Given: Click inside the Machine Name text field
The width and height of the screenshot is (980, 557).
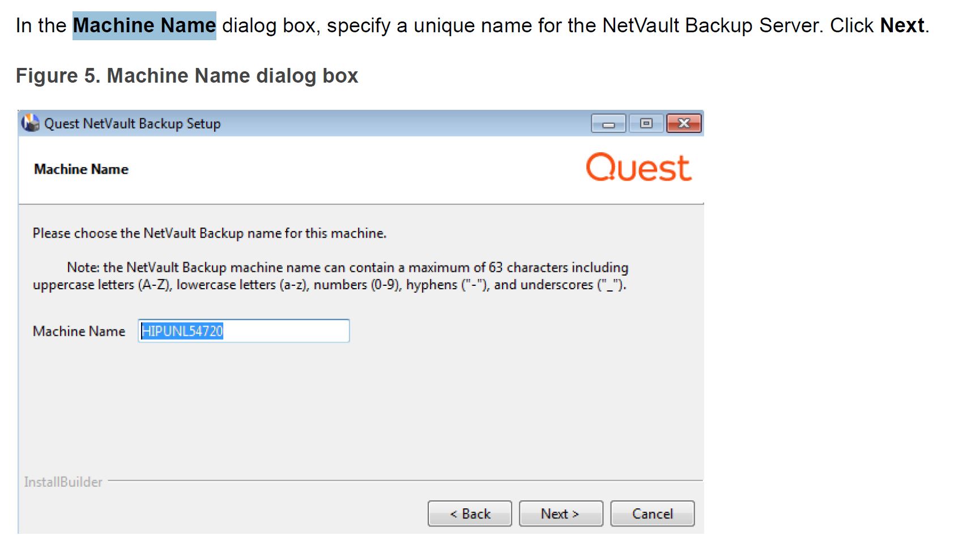Looking at the screenshot, I should (283, 331).
